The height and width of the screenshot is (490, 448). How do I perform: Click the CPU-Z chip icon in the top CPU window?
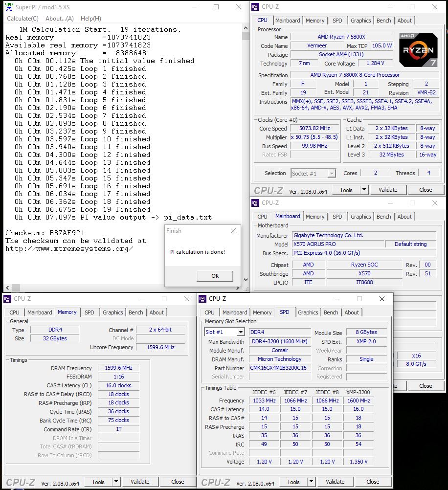(255, 6)
